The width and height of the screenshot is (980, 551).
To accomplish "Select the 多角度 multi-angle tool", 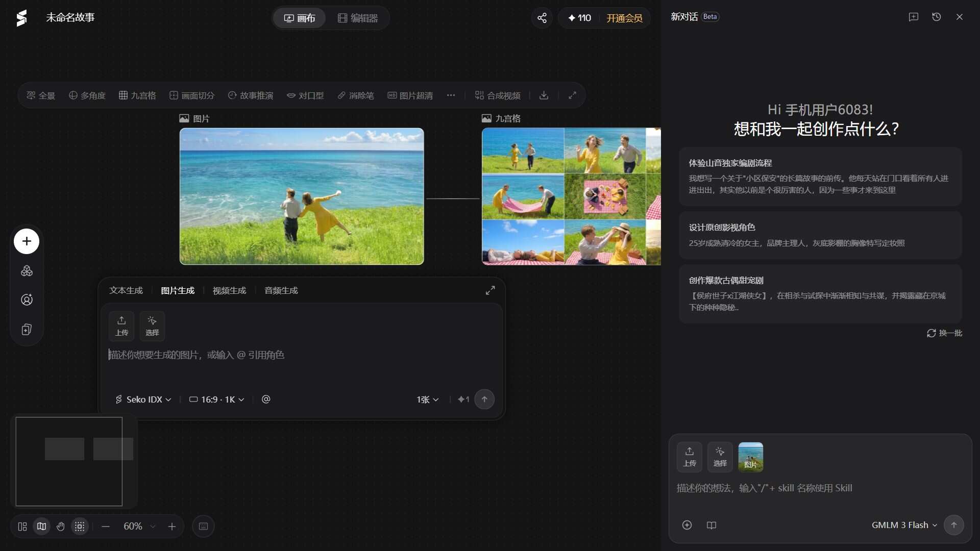I will click(87, 95).
